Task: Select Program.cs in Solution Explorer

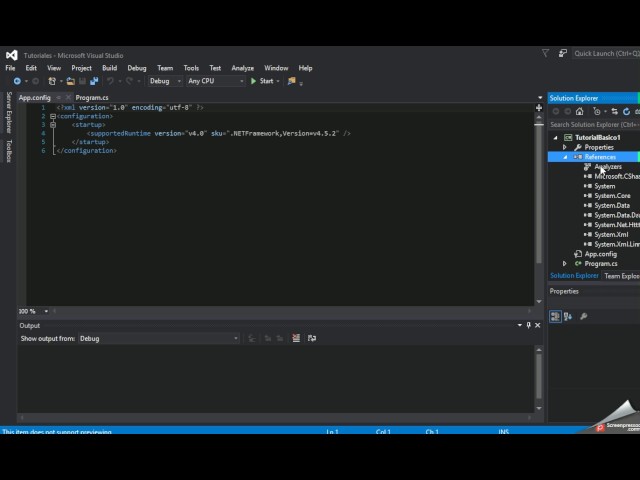Action: pos(601,264)
